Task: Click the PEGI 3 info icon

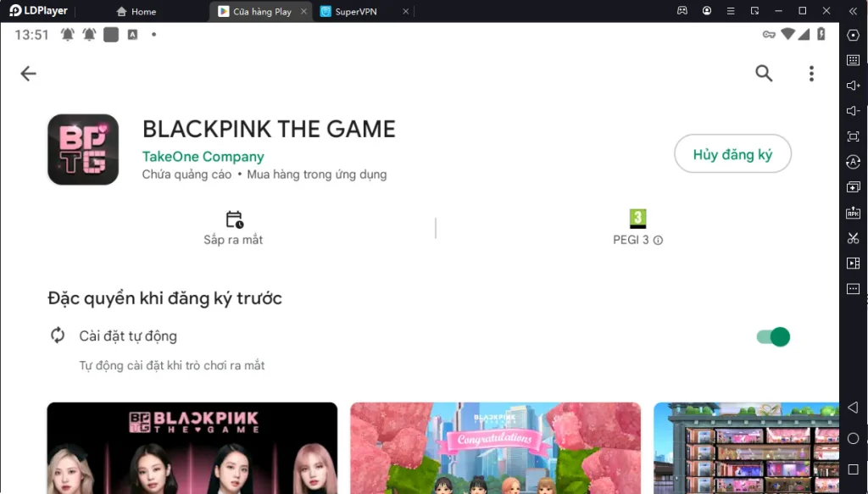Action: [x=658, y=240]
